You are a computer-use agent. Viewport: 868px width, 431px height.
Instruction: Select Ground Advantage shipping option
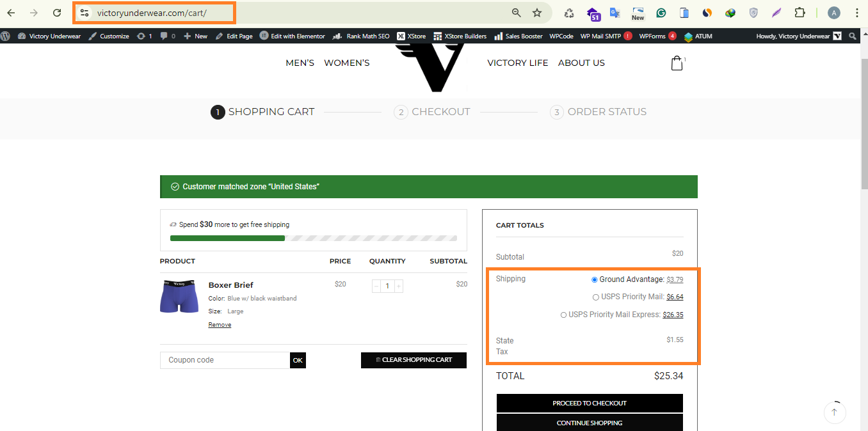pos(595,279)
